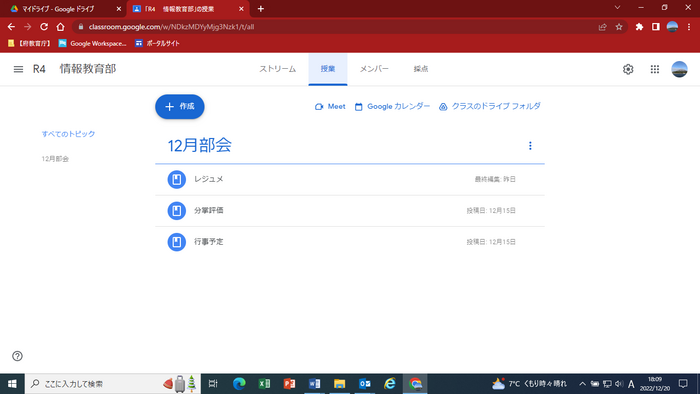Viewport: 700px width, 394px height.
Task: Open taskbar clock showing 2022/12/20
Action: point(655,384)
